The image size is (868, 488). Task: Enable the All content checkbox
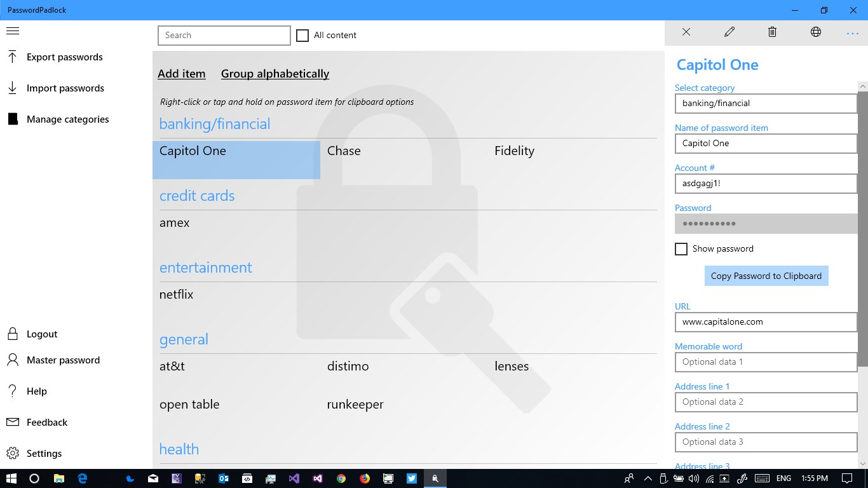point(302,35)
